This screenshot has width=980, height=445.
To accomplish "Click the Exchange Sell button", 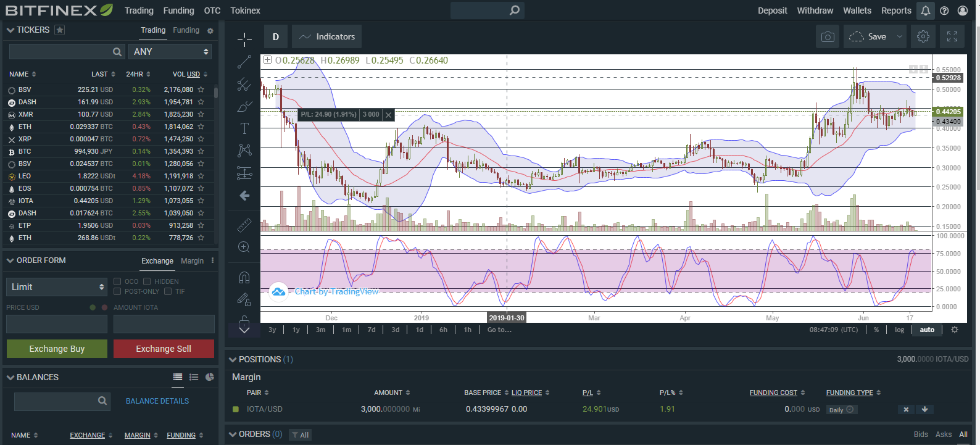I will tap(164, 349).
